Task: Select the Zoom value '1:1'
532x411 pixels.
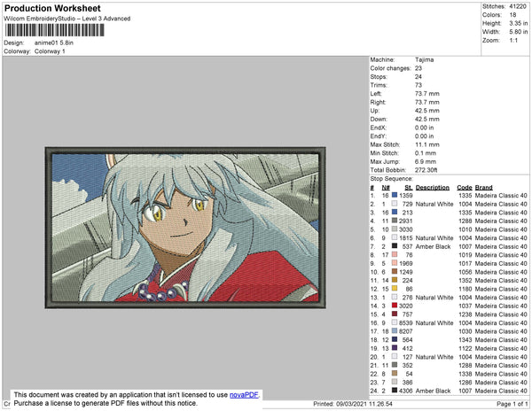Action: [513, 41]
